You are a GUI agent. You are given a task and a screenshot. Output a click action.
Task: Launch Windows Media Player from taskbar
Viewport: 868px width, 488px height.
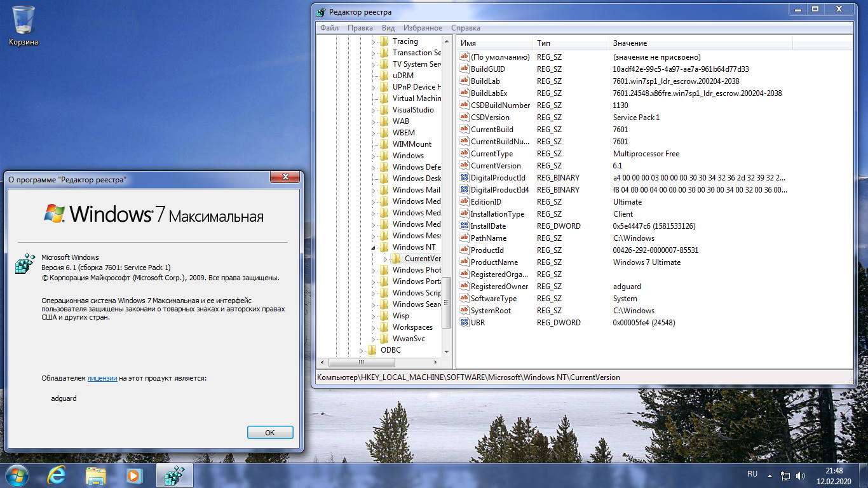pyautogui.click(x=133, y=475)
